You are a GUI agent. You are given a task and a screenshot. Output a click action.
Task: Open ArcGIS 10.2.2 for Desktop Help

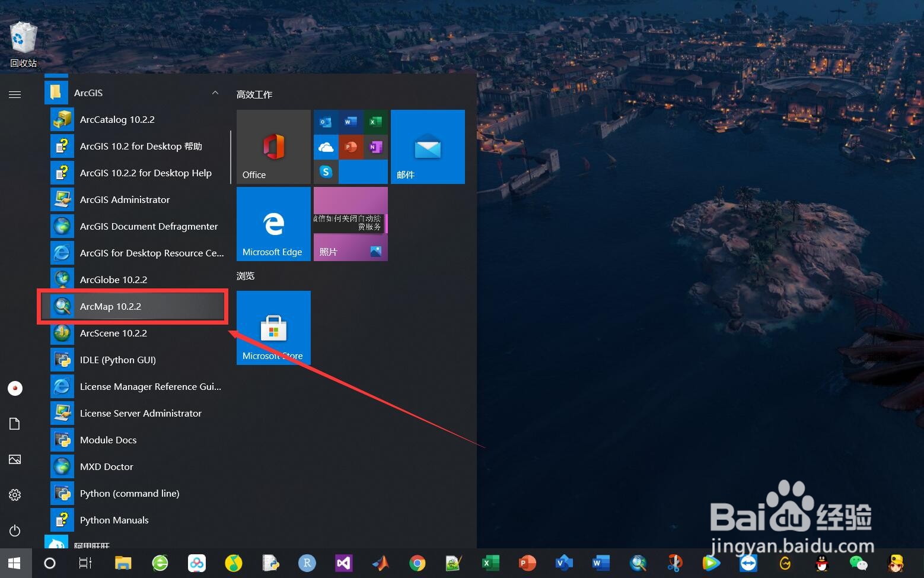pos(136,173)
